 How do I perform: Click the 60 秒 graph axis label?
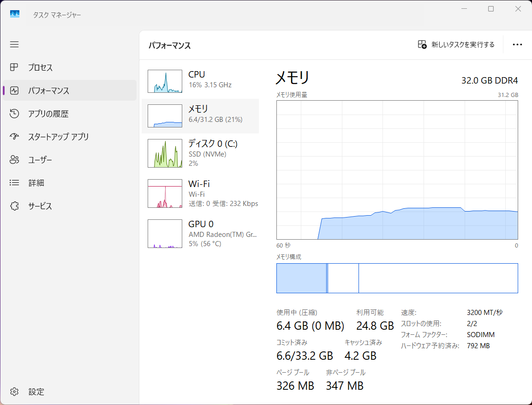pos(283,245)
